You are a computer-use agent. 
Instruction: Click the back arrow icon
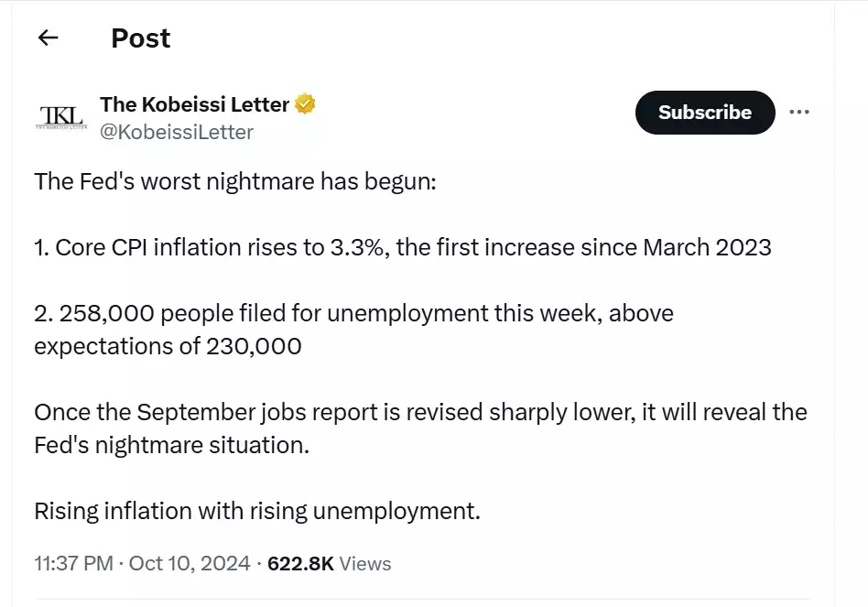48,38
